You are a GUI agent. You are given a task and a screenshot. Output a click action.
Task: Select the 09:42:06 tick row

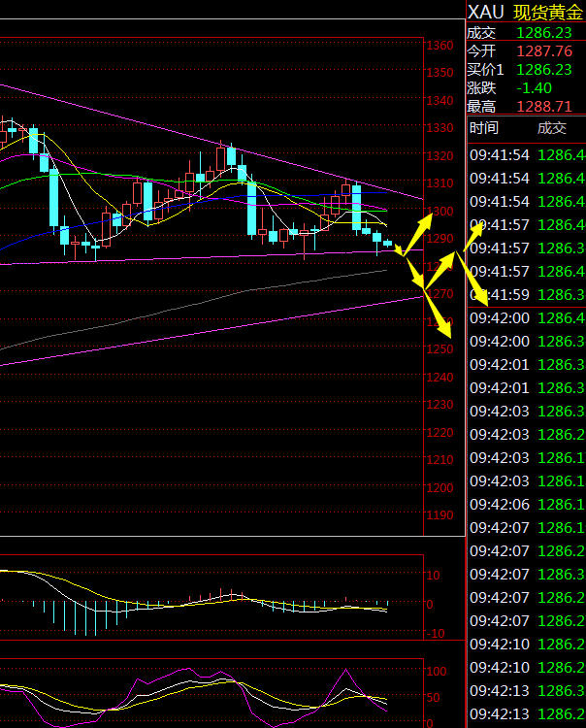coord(526,504)
